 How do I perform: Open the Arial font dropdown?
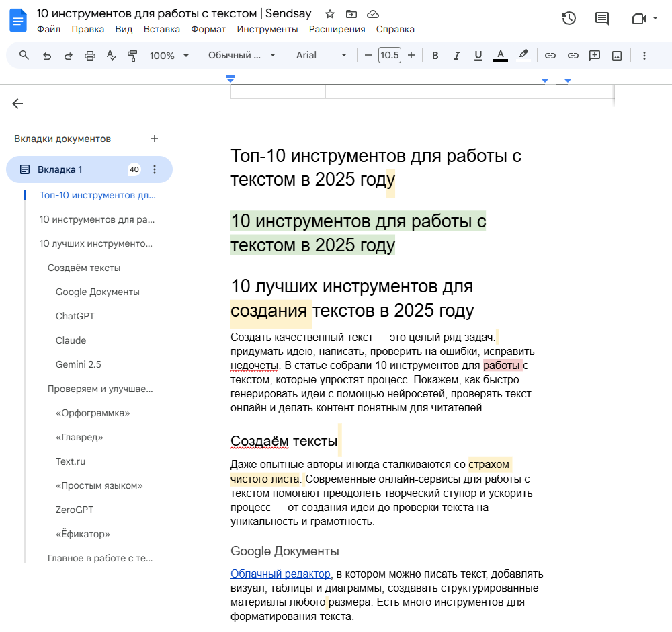coord(321,55)
